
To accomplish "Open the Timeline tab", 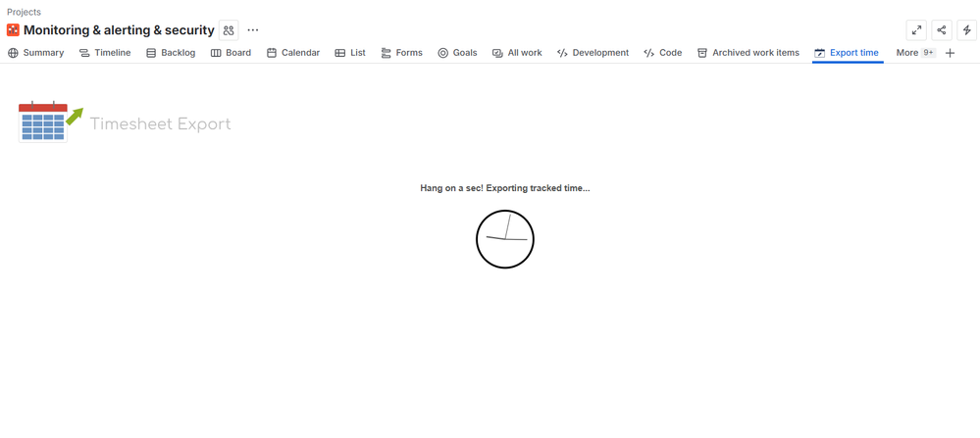I will [105, 53].
